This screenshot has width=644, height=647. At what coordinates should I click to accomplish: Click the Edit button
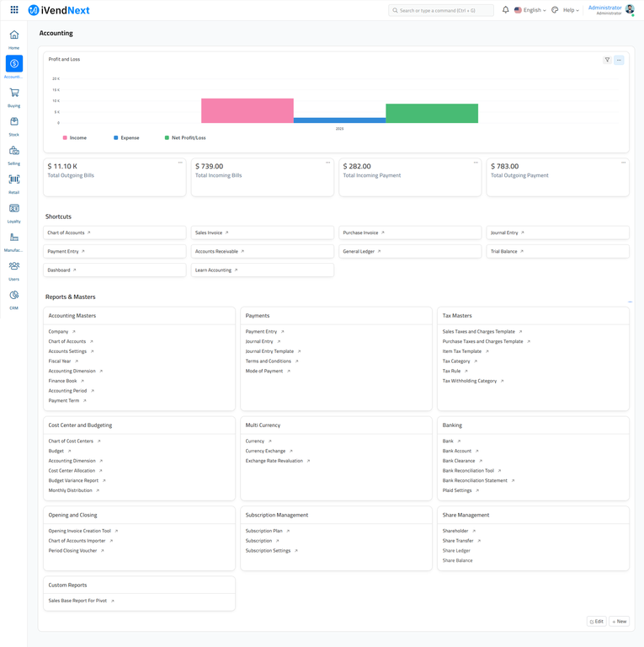[x=596, y=621]
